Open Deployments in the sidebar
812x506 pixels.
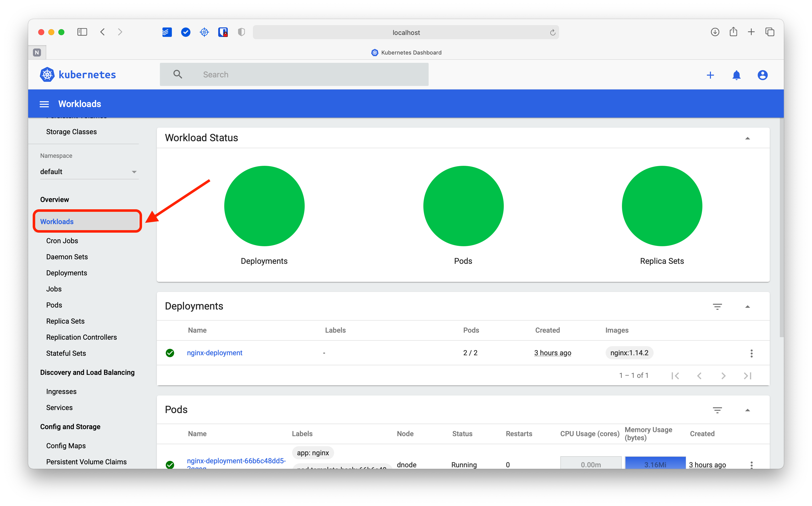[x=67, y=273]
